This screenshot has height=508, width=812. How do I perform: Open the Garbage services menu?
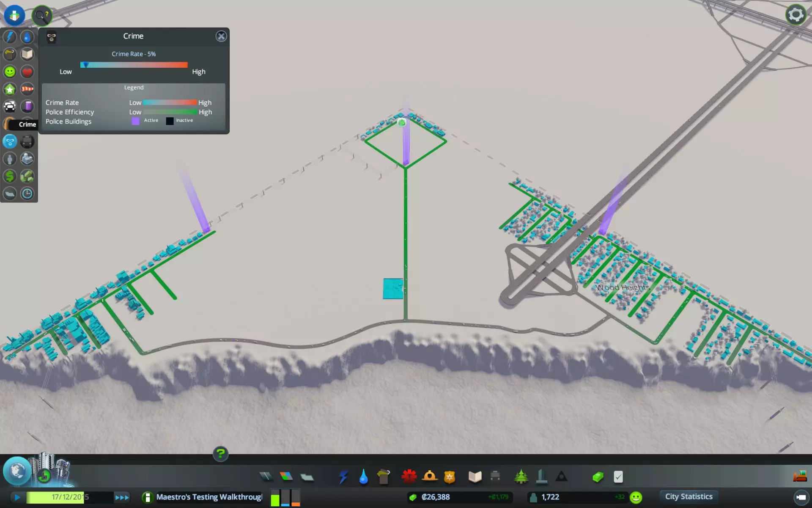point(384,477)
